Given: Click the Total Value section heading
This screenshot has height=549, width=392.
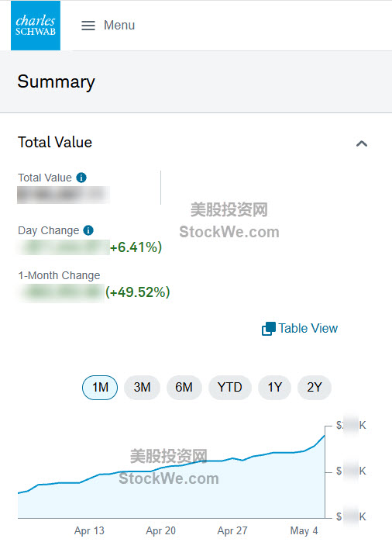Looking at the screenshot, I should 55,143.
